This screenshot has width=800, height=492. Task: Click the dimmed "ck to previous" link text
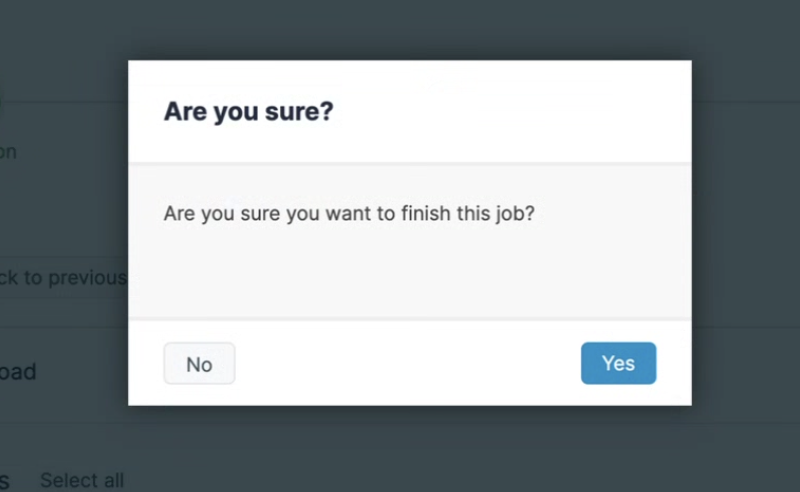[x=63, y=278]
